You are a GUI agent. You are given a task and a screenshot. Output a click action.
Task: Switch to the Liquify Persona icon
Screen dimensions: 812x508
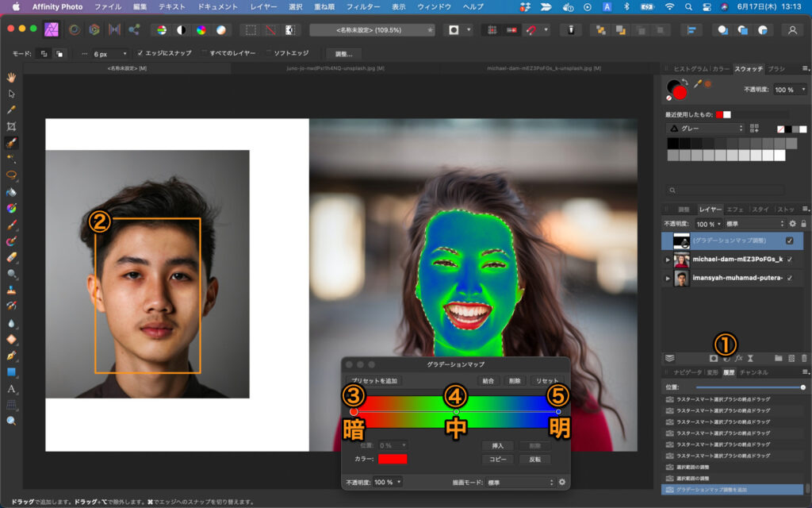coord(75,29)
